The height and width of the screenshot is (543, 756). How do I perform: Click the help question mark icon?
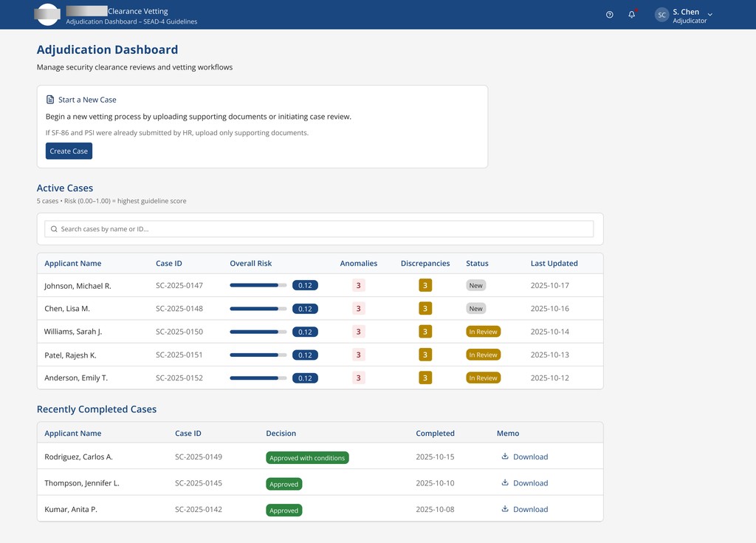[609, 15]
